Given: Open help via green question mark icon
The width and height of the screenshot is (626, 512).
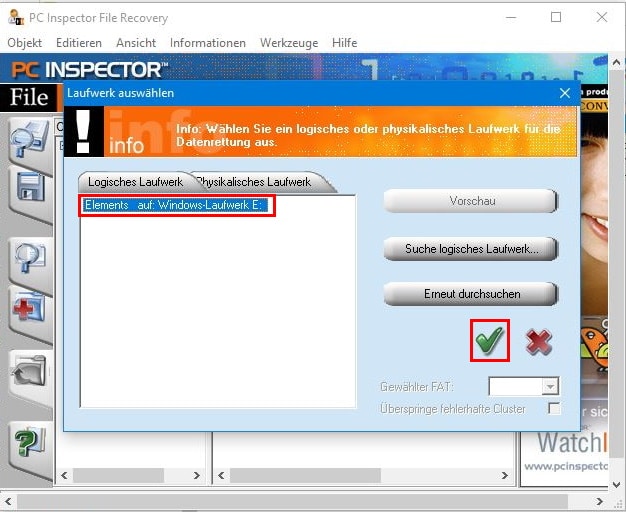Looking at the screenshot, I should pos(30,442).
